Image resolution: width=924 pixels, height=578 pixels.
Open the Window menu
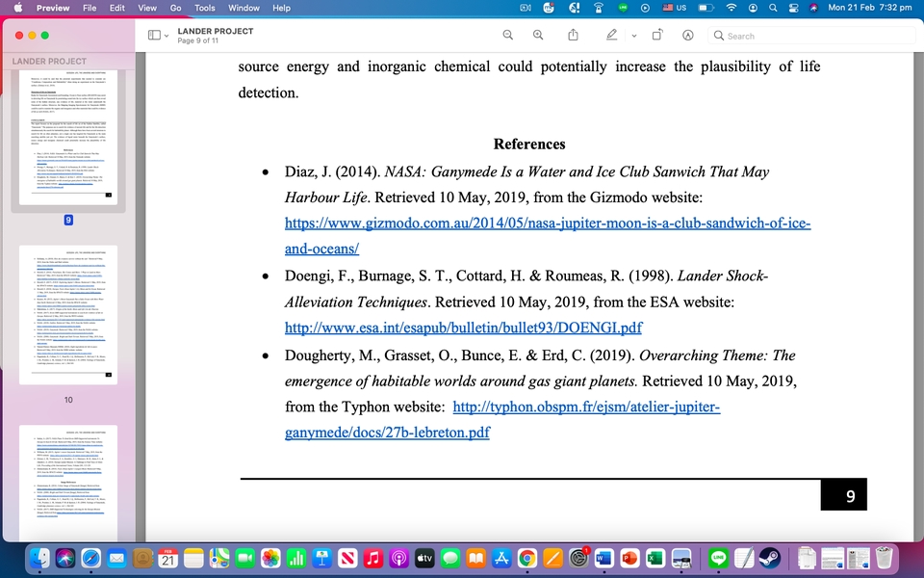(244, 8)
